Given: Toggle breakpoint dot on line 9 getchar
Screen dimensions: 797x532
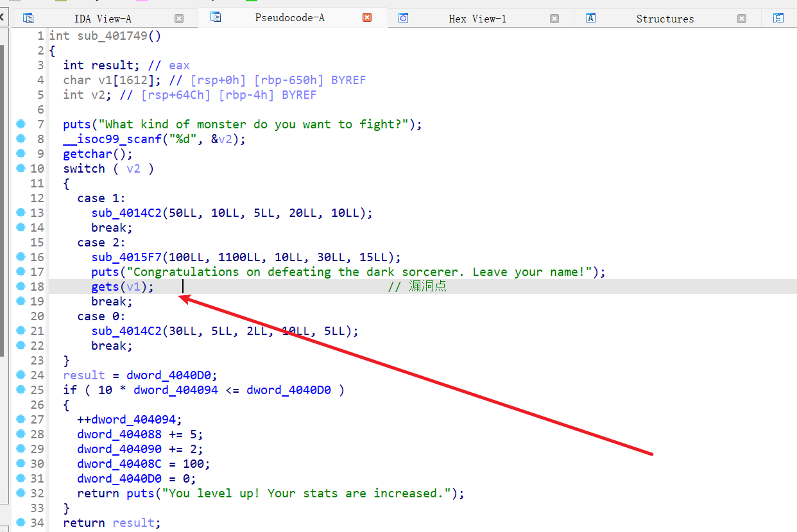Looking at the screenshot, I should pyautogui.click(x=21, y=153).
